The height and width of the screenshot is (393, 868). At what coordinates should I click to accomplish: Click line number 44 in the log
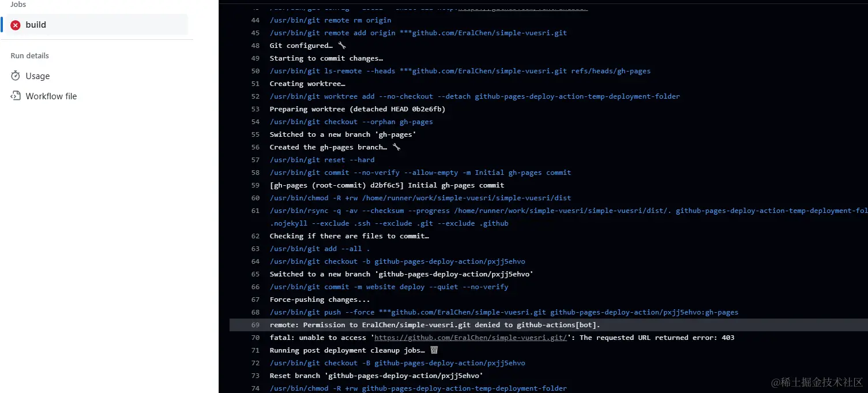[x=255, y=20]
